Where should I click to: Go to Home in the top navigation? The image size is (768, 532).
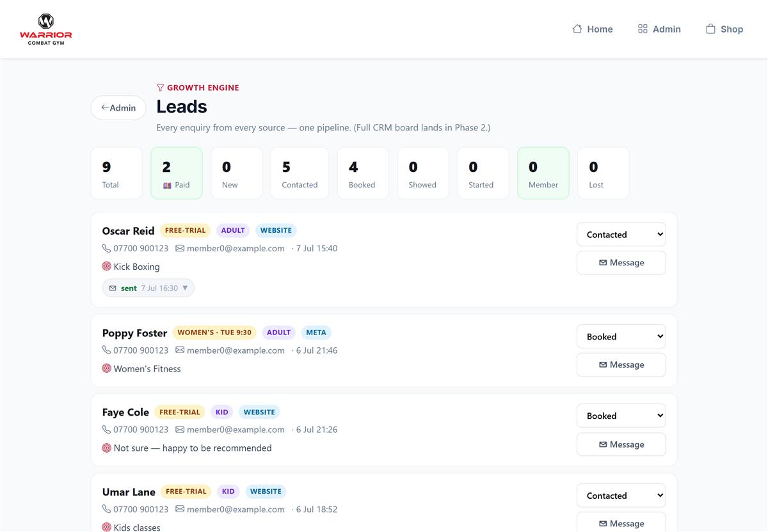(x=593, y=29)
